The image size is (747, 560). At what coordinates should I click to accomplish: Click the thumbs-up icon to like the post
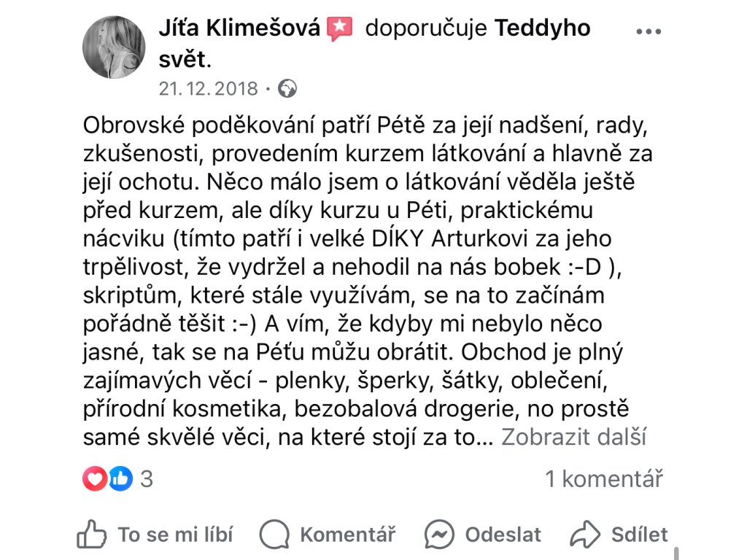(91, 534)
